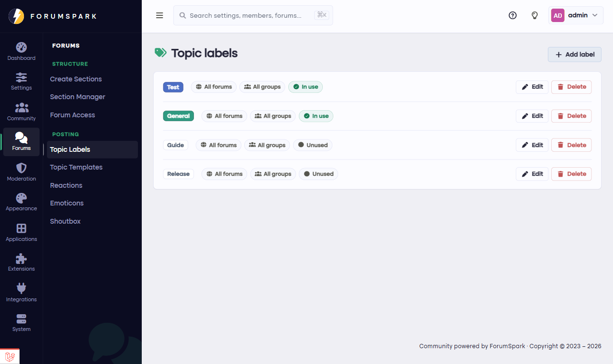Delete the Test label

coord(571,87)
